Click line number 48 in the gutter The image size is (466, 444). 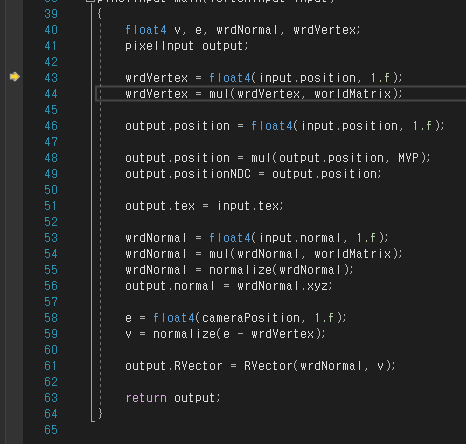pyautogui.click(x=51, y=158)
